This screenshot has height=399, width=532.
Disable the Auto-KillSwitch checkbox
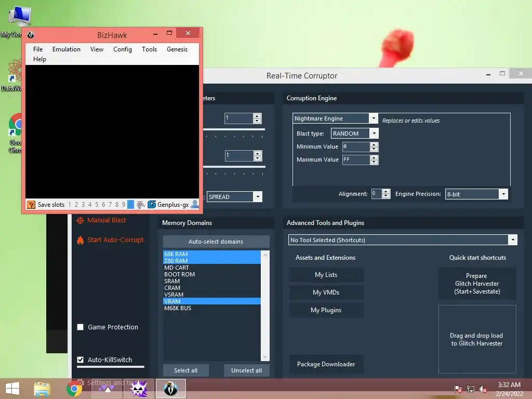[81, 360]
